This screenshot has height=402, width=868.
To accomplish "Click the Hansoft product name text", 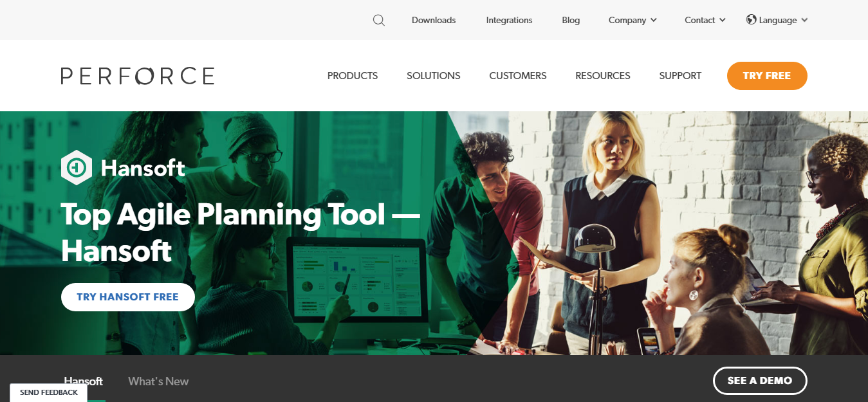I will point(143,169).
